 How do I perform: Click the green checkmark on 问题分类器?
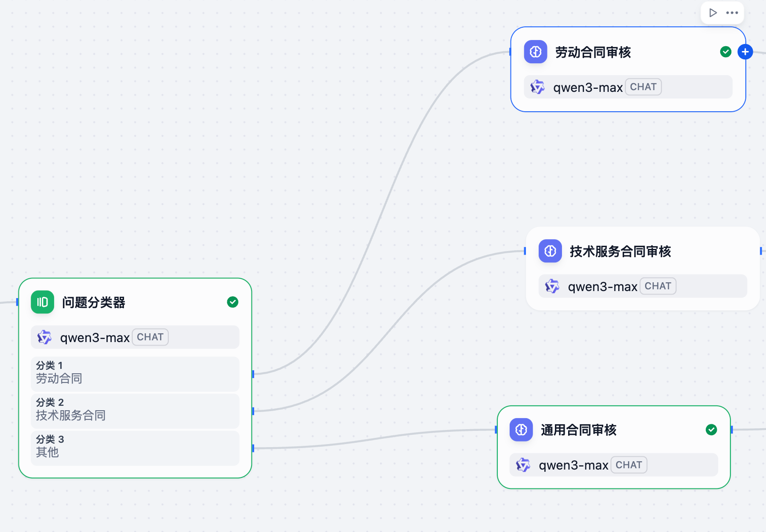click(x=233, y=302)
